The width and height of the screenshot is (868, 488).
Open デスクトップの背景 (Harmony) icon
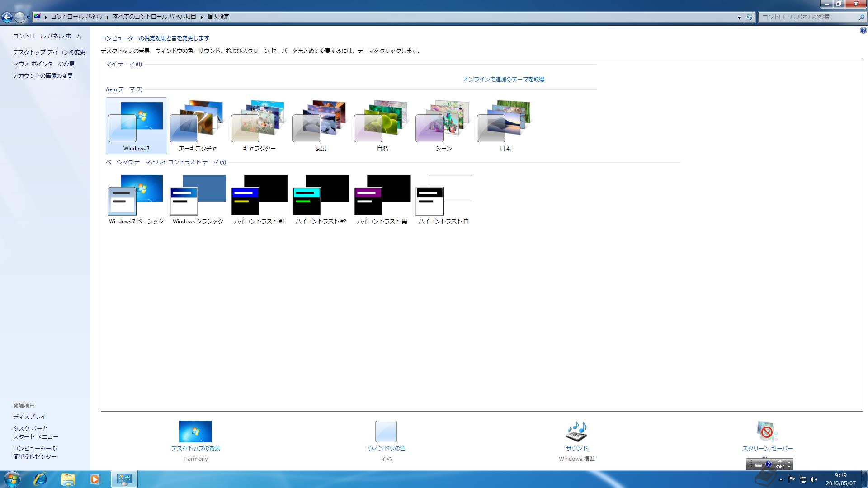(x=195, y=432)
